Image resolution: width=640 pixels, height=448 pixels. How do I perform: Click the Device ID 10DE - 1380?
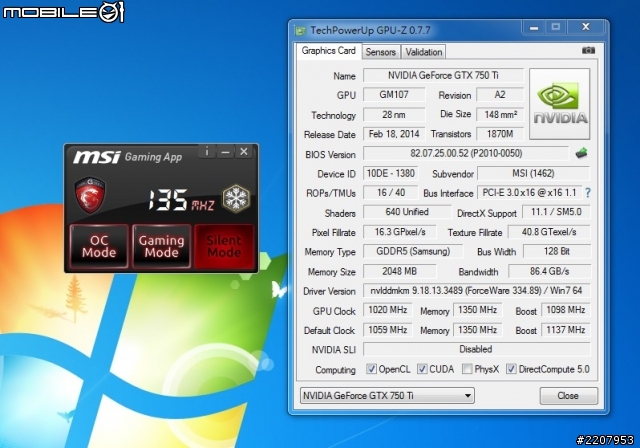[391, 173]
